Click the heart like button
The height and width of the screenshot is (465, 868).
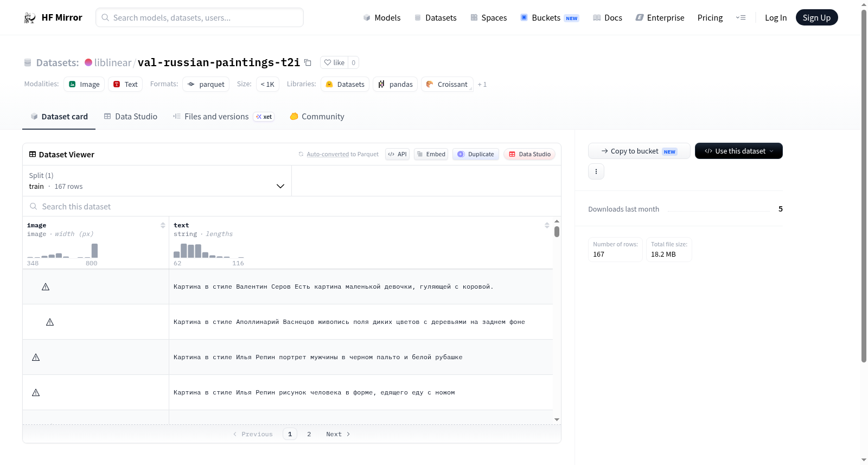point(334,62)
